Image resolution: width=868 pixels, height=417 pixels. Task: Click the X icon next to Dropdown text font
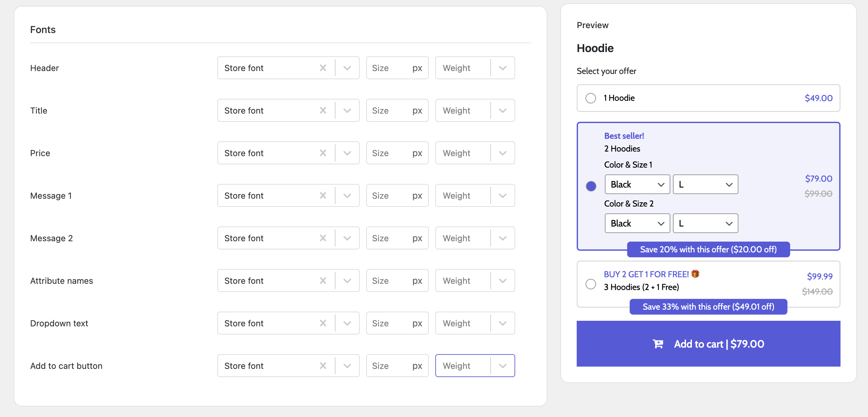[323, 323]
